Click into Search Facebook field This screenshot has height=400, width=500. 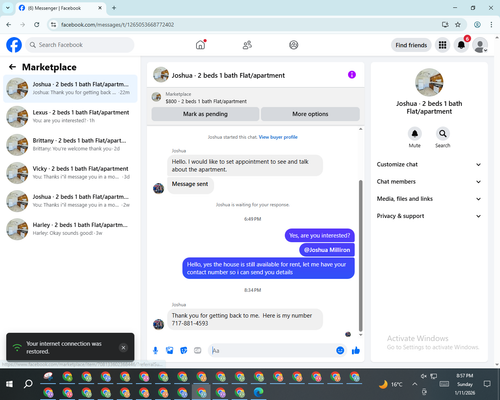click(80, 45)
